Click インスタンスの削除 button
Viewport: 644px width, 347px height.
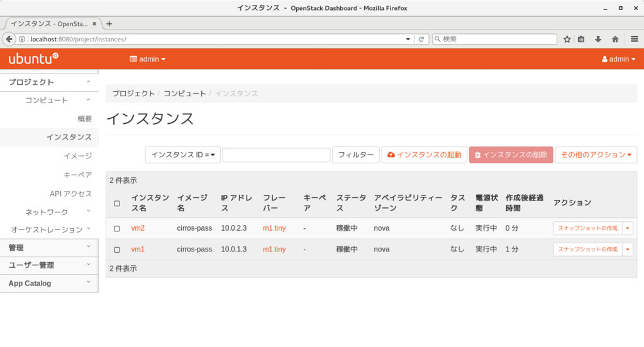(x=511, y=155)
